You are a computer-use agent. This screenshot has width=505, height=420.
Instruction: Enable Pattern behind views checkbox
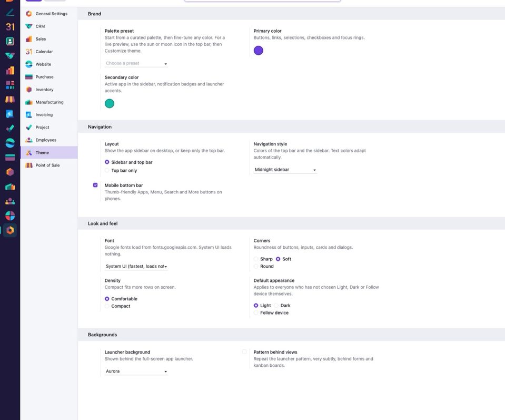[244, 352]
